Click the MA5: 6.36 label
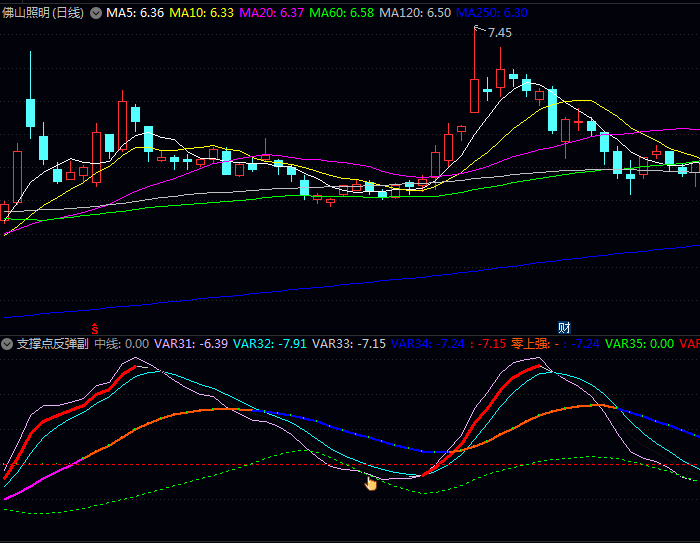The width and height of the screenshot is (700, 543). coord(135,13)
